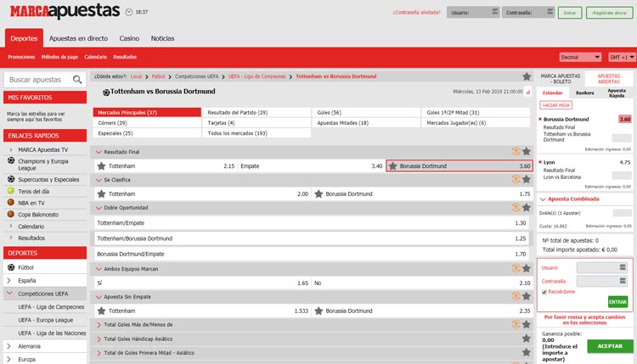Click orange icon in Doble Oportunidad header

click(516, 207)
